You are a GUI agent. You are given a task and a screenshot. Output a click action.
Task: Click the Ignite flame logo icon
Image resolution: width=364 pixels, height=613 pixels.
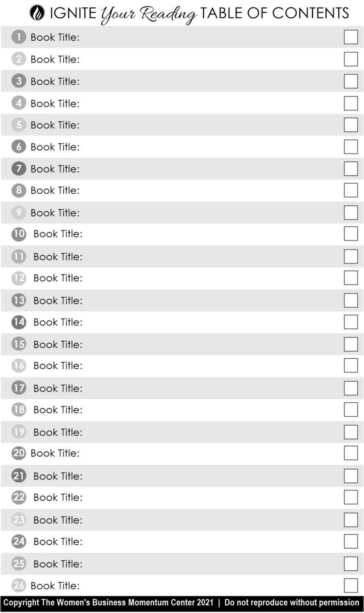37,13
